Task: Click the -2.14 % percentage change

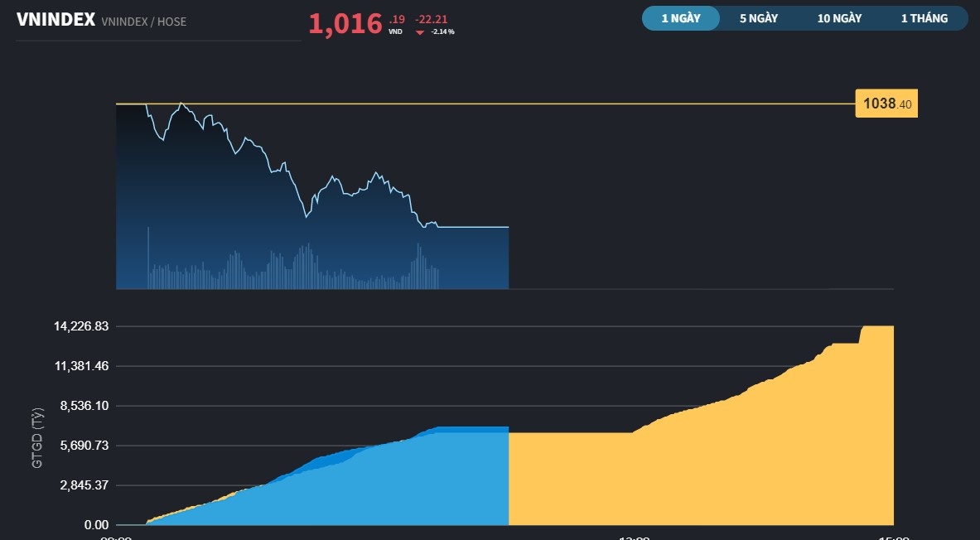Action: (443, 31)
